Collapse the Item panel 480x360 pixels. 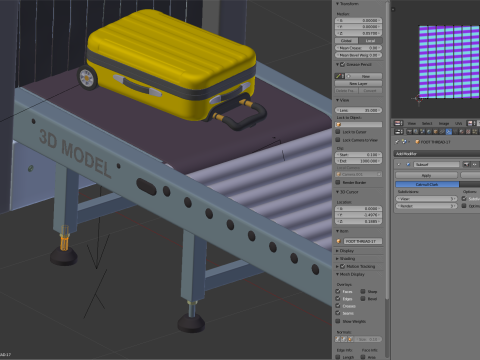(x=337, y=231)
